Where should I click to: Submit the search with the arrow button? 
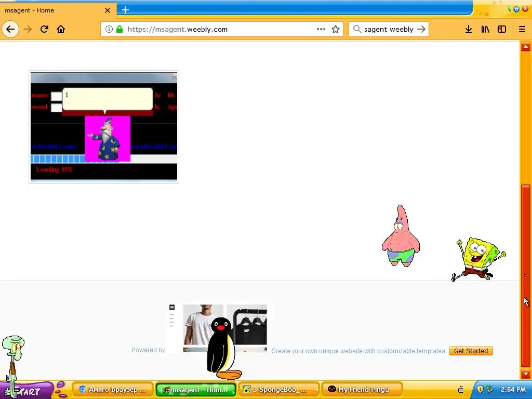421,29
